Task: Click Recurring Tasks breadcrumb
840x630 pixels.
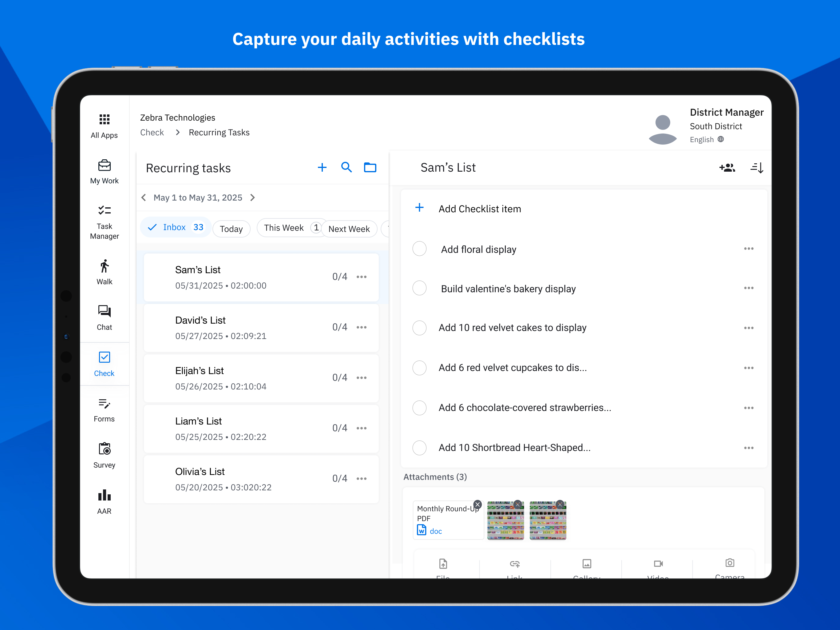Action: 219,132
